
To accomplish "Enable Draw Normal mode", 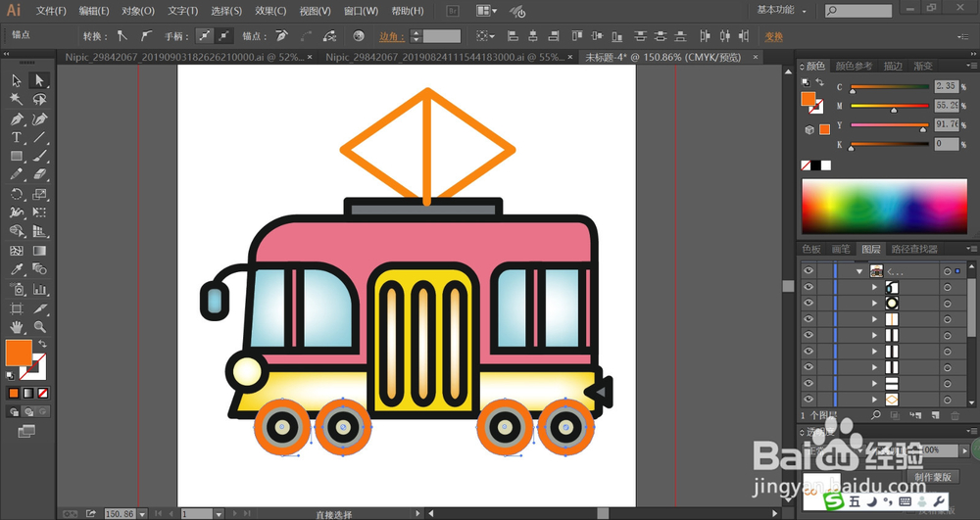I will (x=13, y=412).
